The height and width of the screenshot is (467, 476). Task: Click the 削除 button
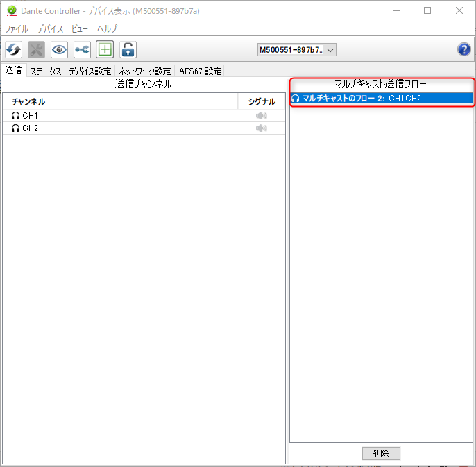[381, 453]
